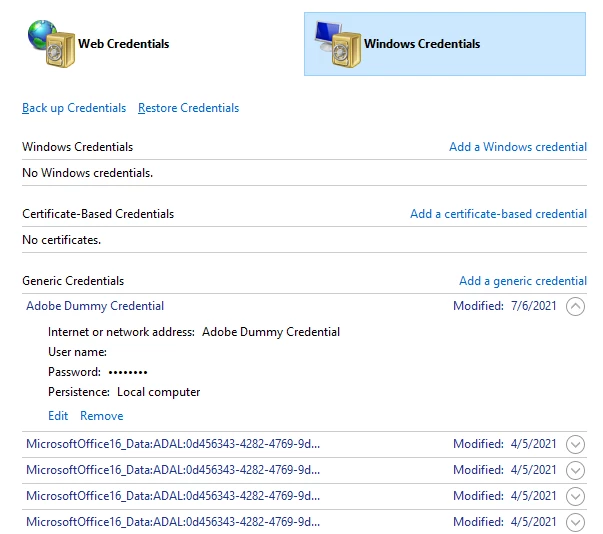The height and width of the screenshot is (534, 603).
Task: Click the Back up Credentials link
Action: (x=74, y=108)
